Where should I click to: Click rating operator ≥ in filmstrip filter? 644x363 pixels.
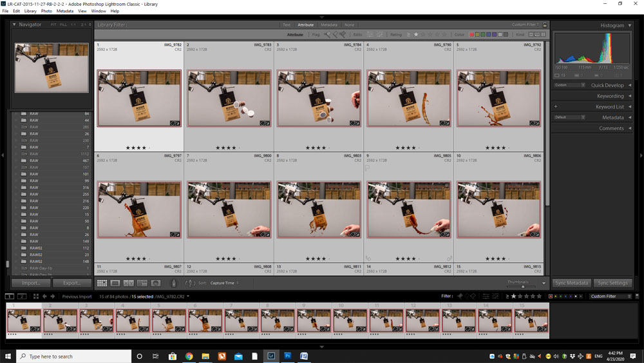pos(507,296)
